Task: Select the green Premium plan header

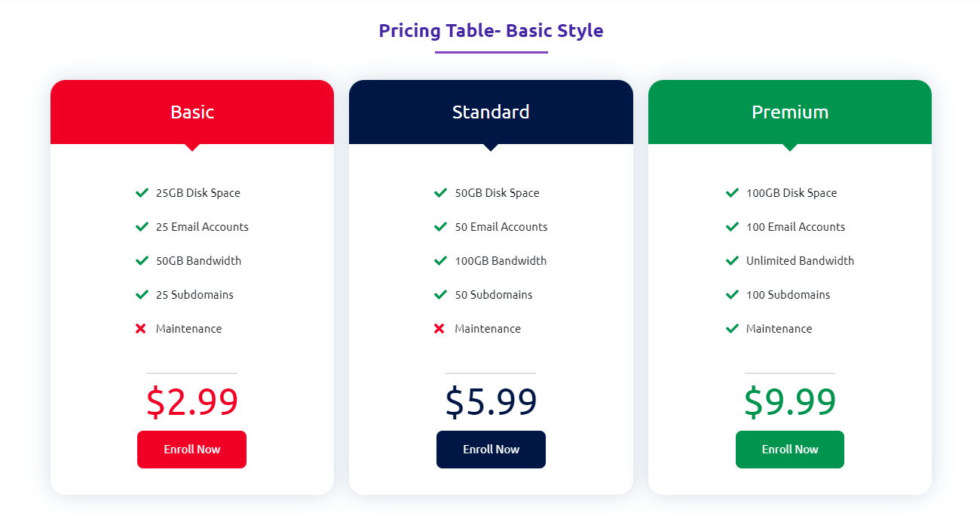Action: (790, 112)
